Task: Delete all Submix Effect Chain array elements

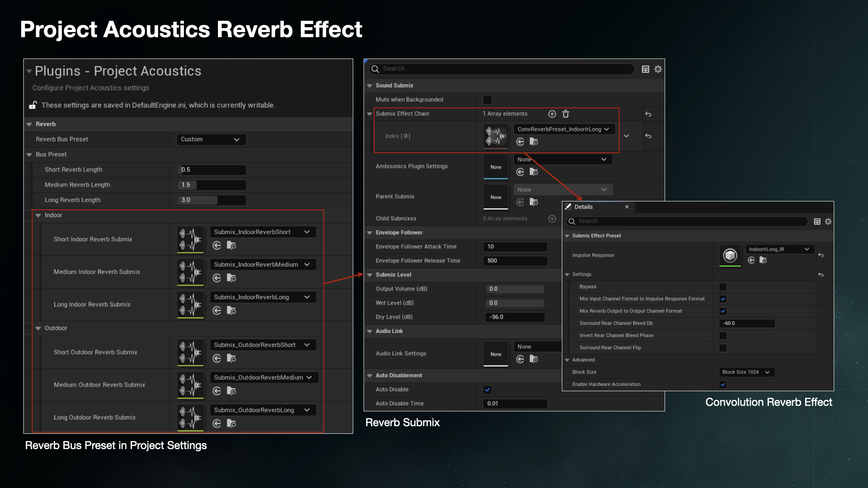Action: click(x=566, y=114)
